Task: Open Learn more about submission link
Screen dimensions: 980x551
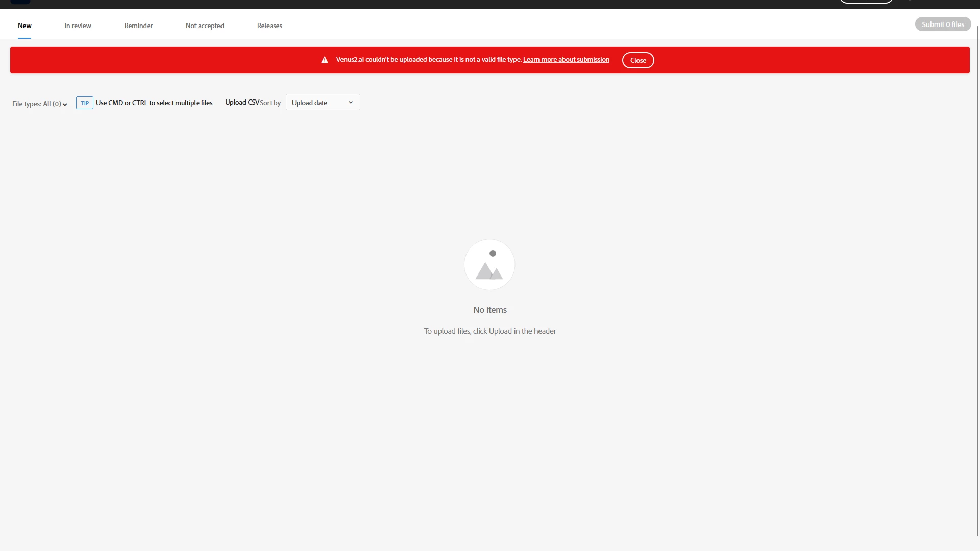Action: click(x=566, y=60)
